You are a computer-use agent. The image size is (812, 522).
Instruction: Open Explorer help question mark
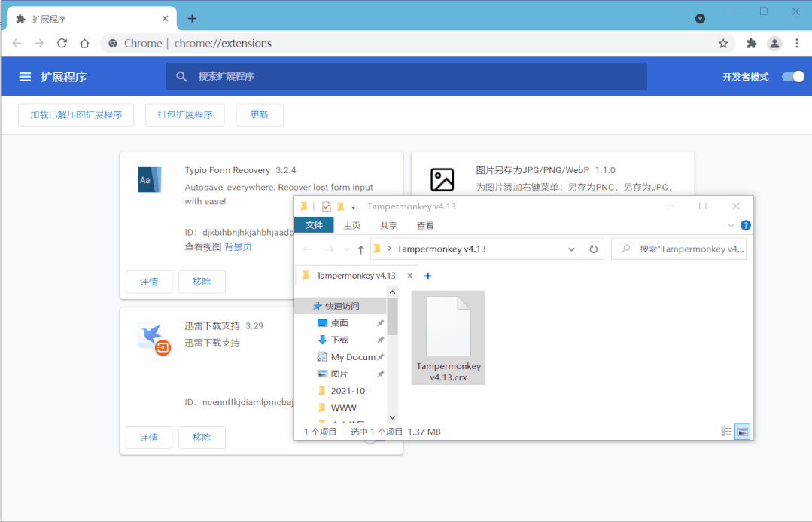tap(746, 225)
